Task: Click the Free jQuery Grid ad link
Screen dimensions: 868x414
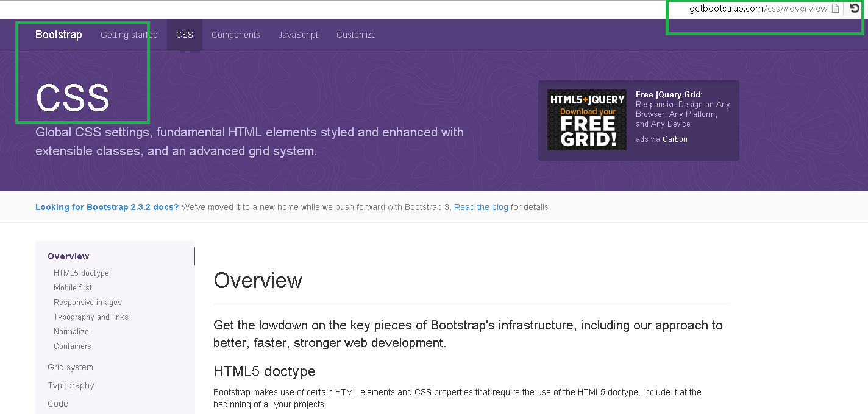Action: tap(668, 94)
